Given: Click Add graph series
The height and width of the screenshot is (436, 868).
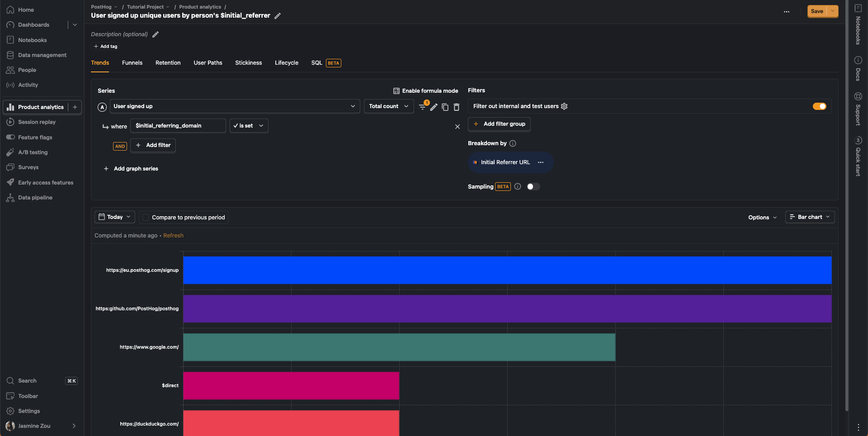Looking at the screenshot, I should click(x=131, y=169).
